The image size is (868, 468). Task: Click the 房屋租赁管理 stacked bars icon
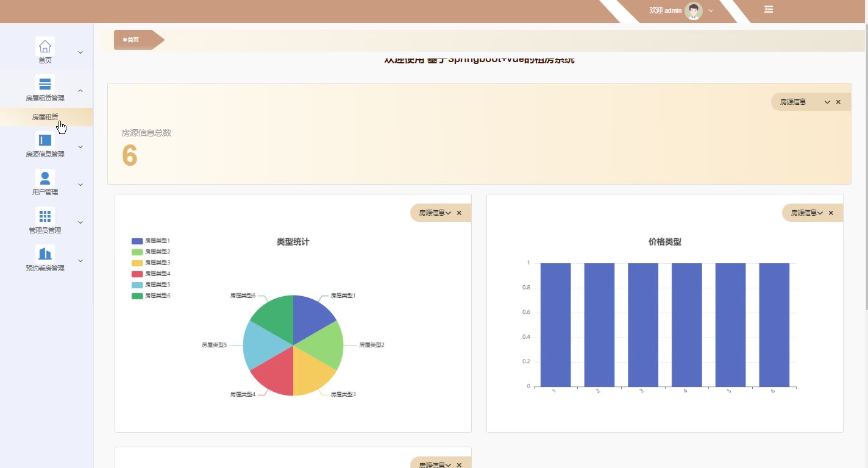point(45,84)
